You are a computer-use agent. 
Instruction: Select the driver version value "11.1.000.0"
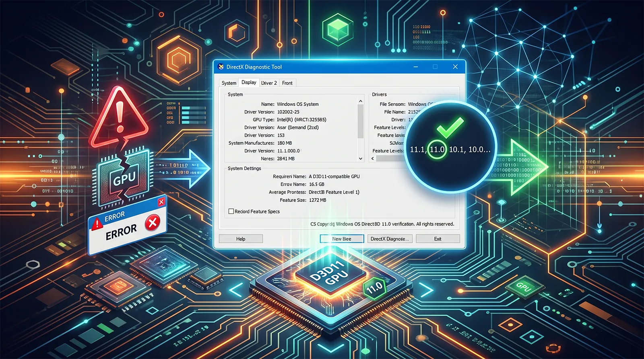289,151
